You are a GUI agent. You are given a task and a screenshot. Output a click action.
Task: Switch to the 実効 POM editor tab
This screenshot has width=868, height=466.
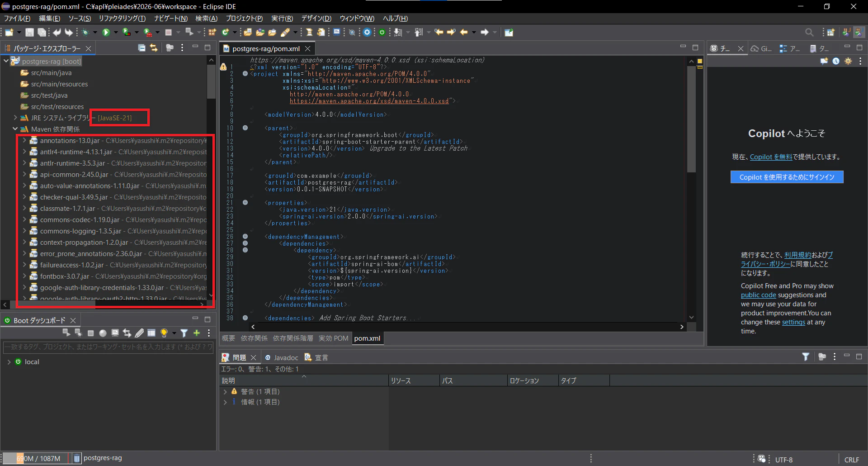tap(333, 338)
